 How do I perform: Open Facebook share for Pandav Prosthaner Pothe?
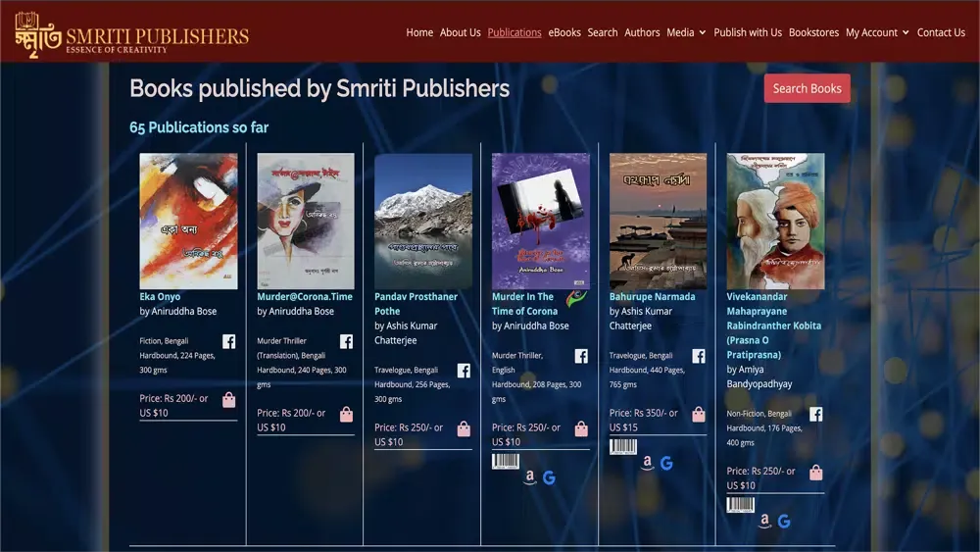click(464, 371)
